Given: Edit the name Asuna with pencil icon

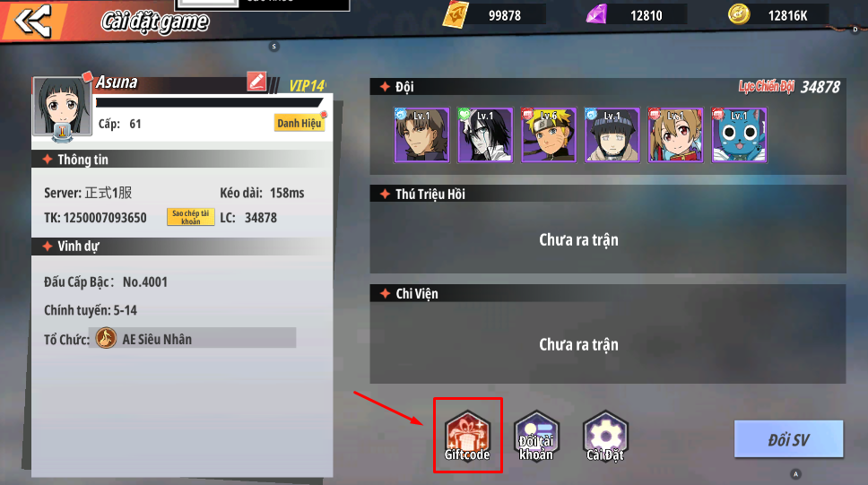Looking at the screenshot, I should click(x=256, y=82).
